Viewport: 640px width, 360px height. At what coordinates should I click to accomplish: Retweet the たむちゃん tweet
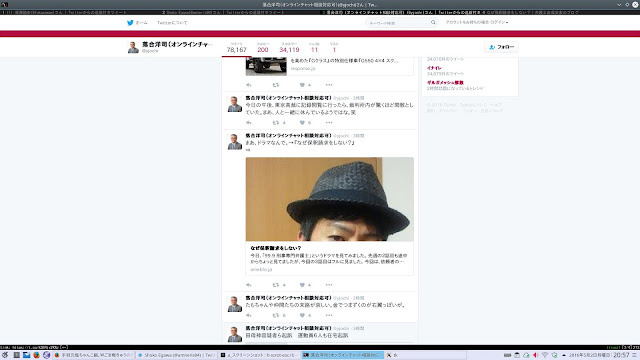(276, 315)
